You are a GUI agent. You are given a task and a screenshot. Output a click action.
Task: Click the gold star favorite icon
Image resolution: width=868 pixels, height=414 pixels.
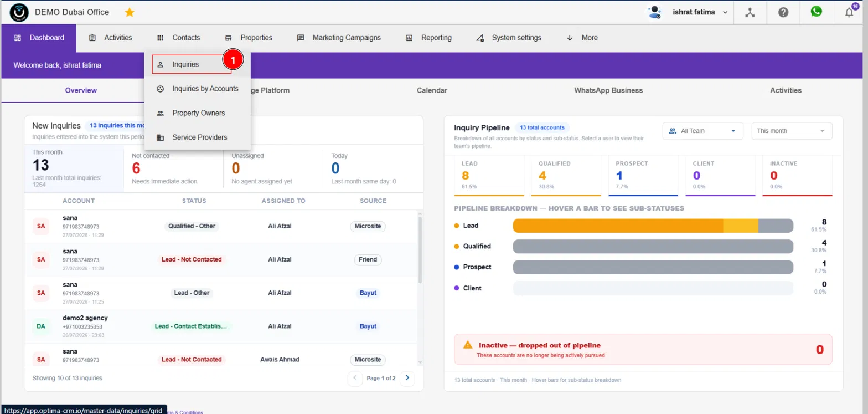(x=130, y=12)
